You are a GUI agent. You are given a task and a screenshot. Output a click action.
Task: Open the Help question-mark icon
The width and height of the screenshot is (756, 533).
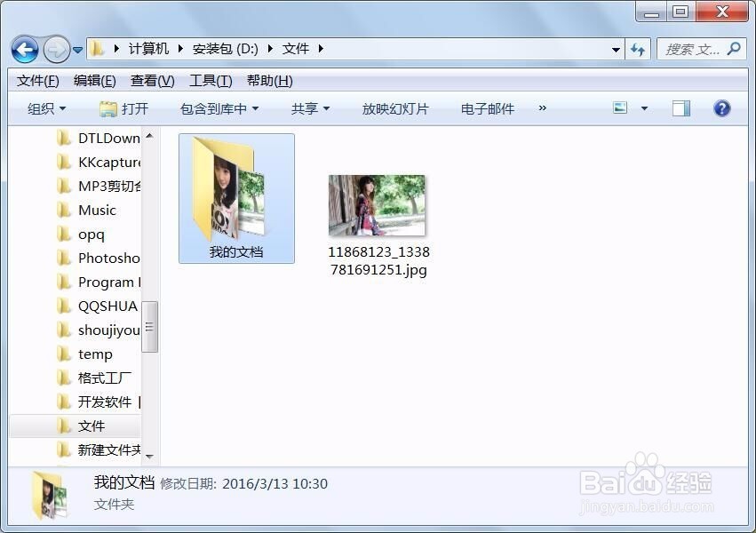[x=722, y=108]
